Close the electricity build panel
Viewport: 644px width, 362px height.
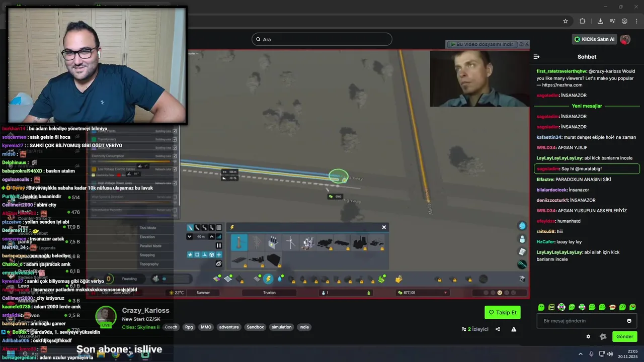[384, 227]
